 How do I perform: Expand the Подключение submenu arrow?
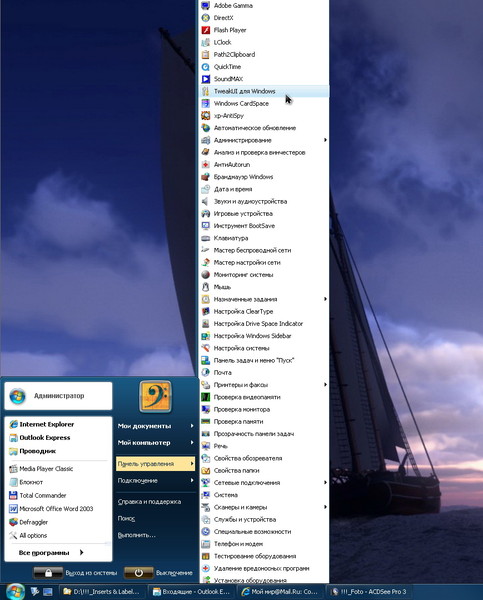click(192, 481)
